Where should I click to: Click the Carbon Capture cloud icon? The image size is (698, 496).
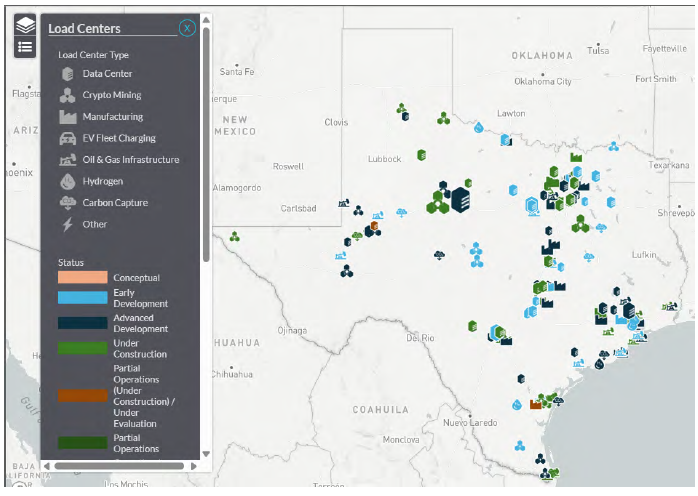click(x=67, y=203)
